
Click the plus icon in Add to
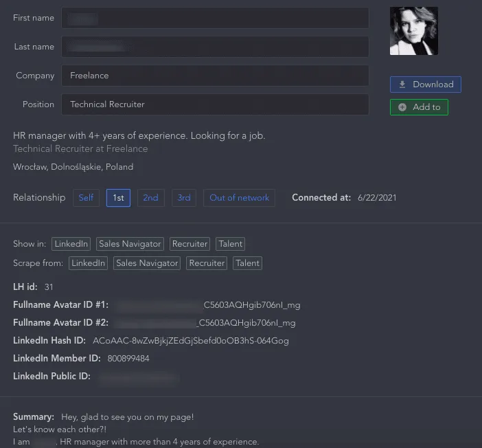[x=402, y=107]
